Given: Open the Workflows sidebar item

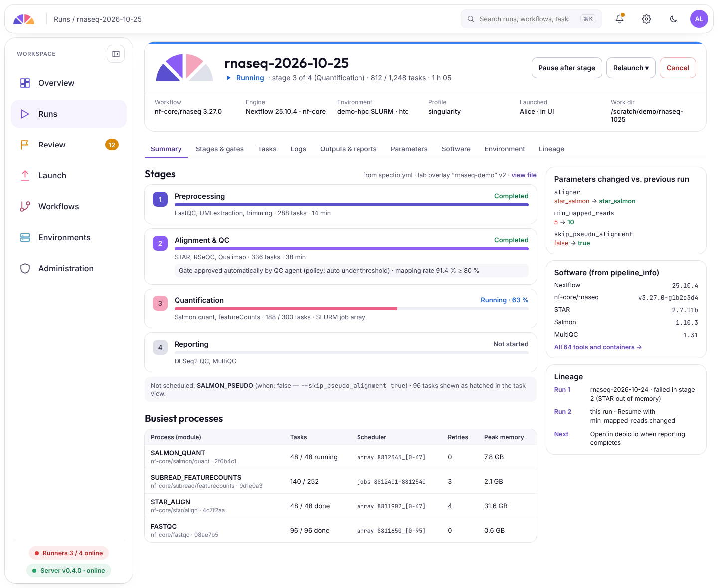Looking at the screenshot, I should click(x=69, y=206).
